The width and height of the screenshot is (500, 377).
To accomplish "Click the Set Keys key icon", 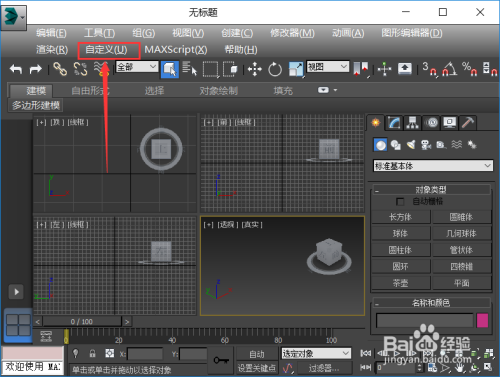I will pos(221,360).
